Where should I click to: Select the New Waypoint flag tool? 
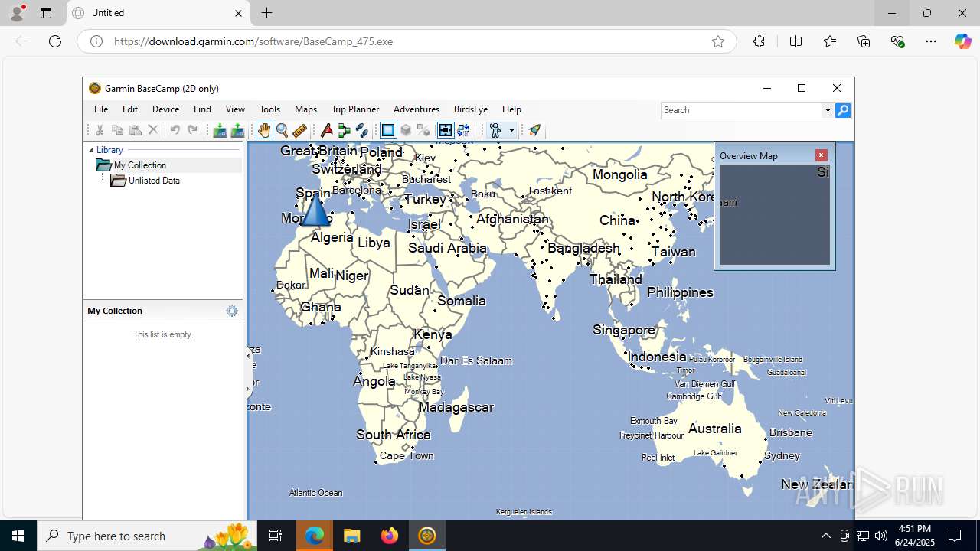(327, 130)
